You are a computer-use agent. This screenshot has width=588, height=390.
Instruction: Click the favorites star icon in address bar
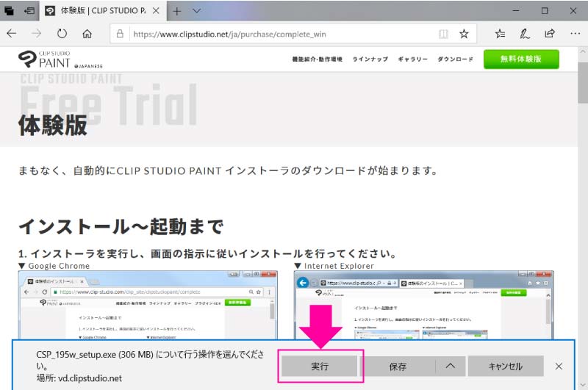click(464, 34)
